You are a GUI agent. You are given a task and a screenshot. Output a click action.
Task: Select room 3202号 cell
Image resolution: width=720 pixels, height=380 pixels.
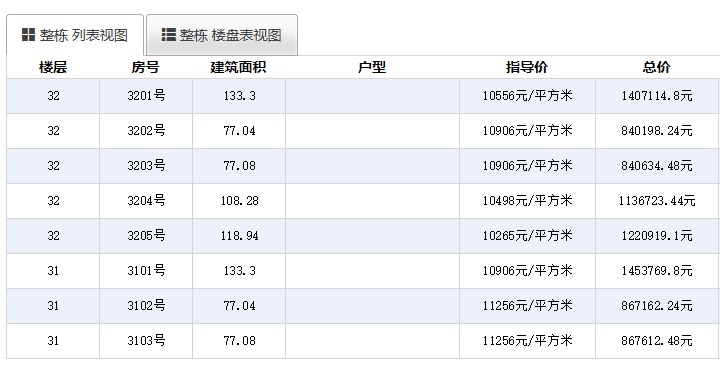pos(146,131)
